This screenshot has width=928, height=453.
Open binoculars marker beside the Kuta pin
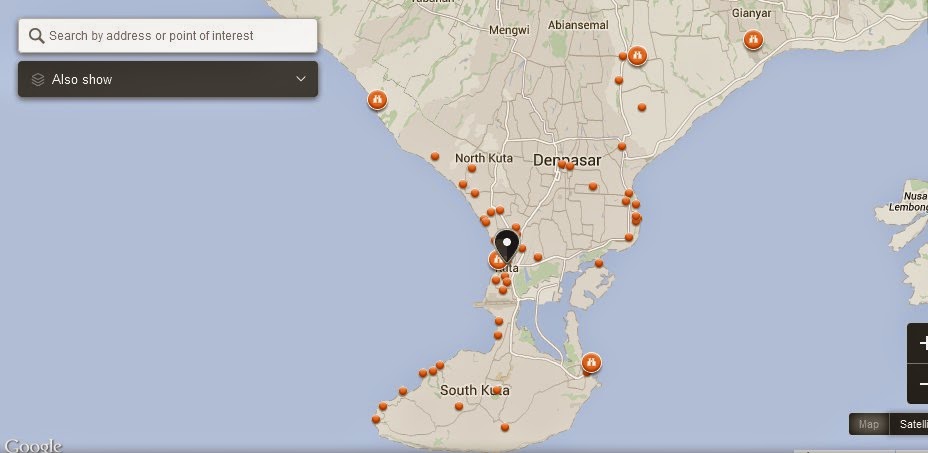(x=496, y=260)
